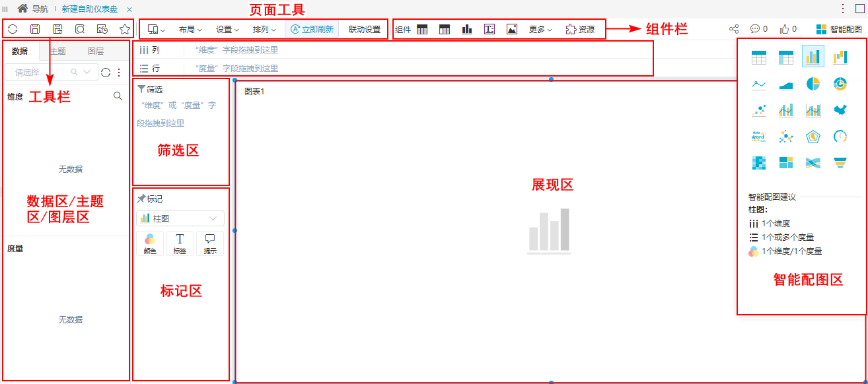Screen dimensions: 868x384
Task: Click the preview icon in the top toolbar
Action: pos(80,29)
